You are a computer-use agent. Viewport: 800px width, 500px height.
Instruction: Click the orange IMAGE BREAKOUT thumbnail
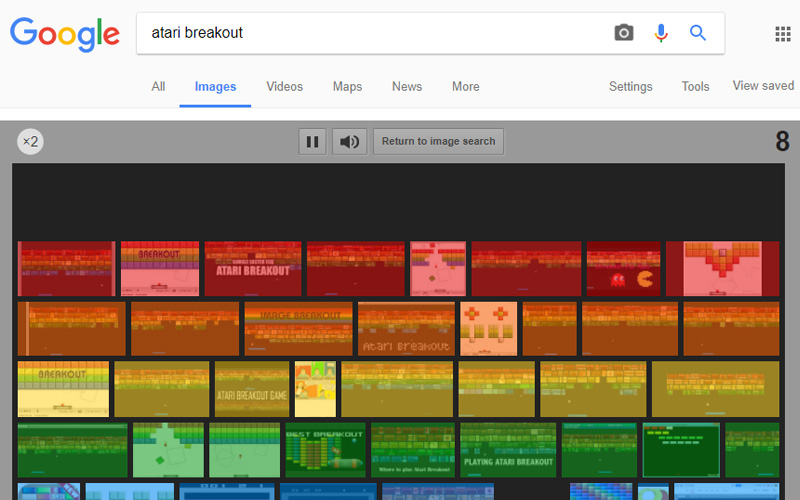click(x=298, y=329)
